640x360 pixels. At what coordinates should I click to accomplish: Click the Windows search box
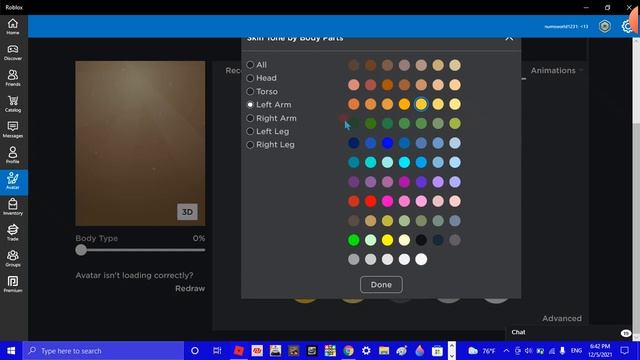[103, 351]
